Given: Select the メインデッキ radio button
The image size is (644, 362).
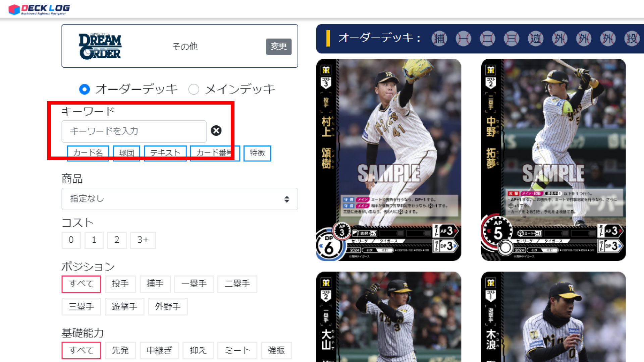Looking at the screenshot, I should [194, 89].
